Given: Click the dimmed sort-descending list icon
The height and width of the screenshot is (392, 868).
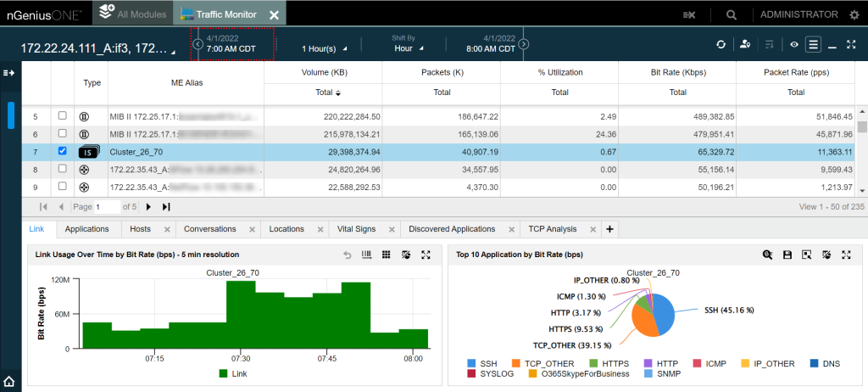Looking at the screenshot, I should tap(769, 44).
